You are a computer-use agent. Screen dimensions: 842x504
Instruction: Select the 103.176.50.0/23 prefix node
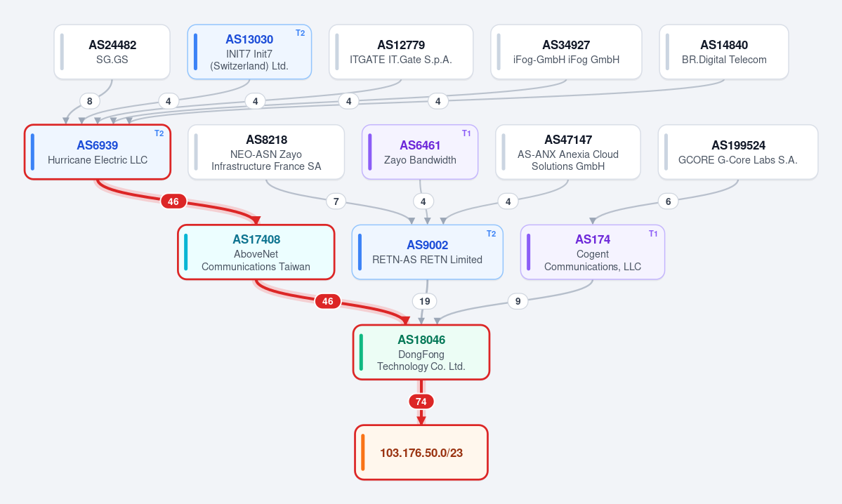(x=421, y=453)
